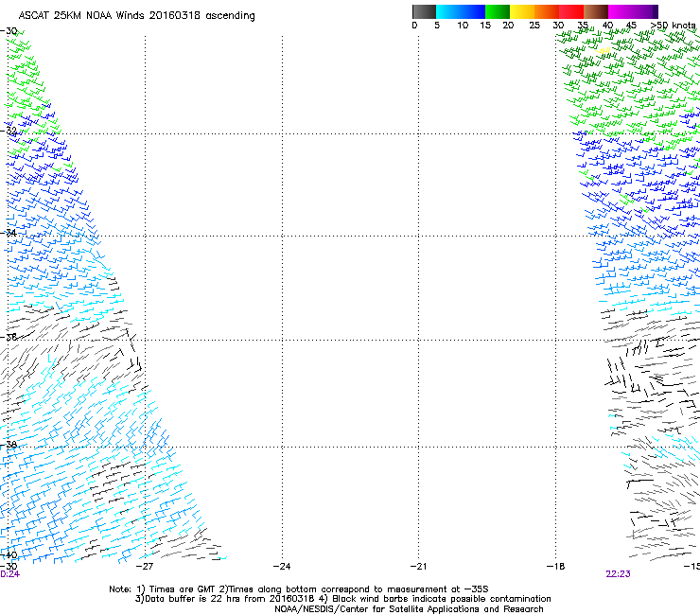Click the orange 25-30 knots color segment

pos(547,11)
